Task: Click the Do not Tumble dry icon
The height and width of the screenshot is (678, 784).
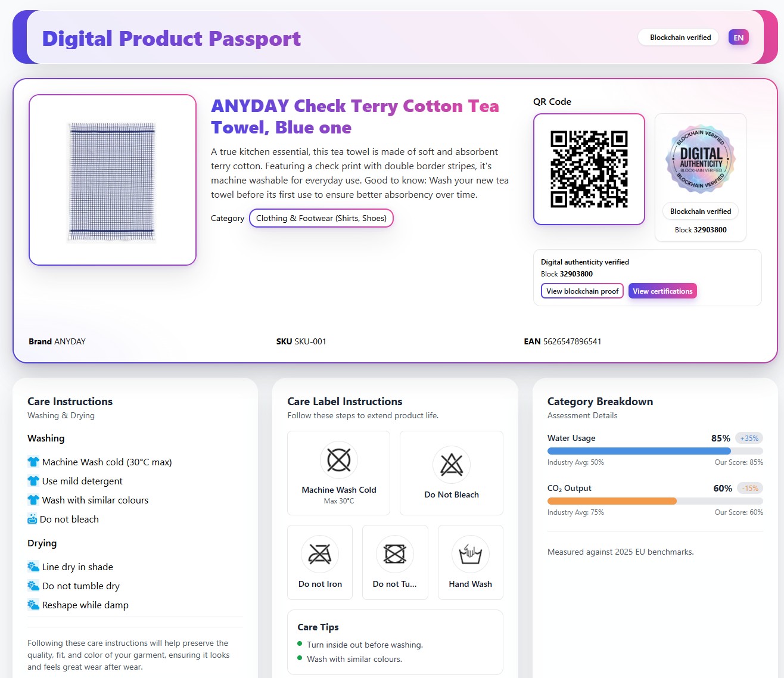Action: tap(394, 554)
